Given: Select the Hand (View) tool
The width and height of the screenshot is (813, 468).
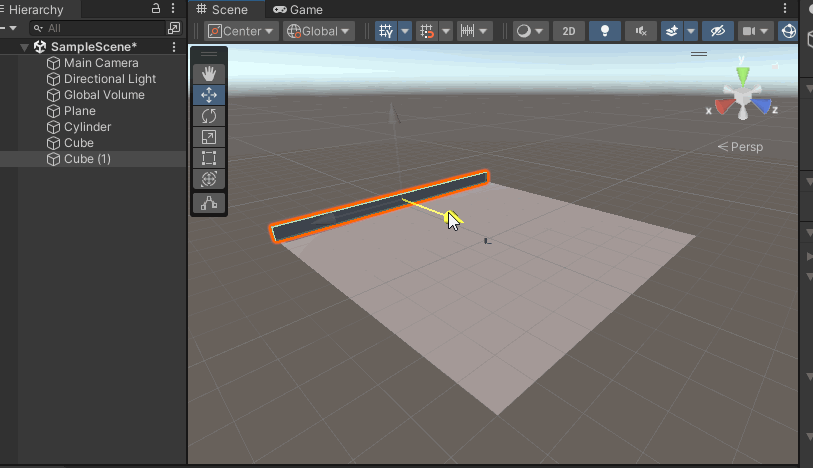Looking at the screenshot, I should tap(209, 74).
